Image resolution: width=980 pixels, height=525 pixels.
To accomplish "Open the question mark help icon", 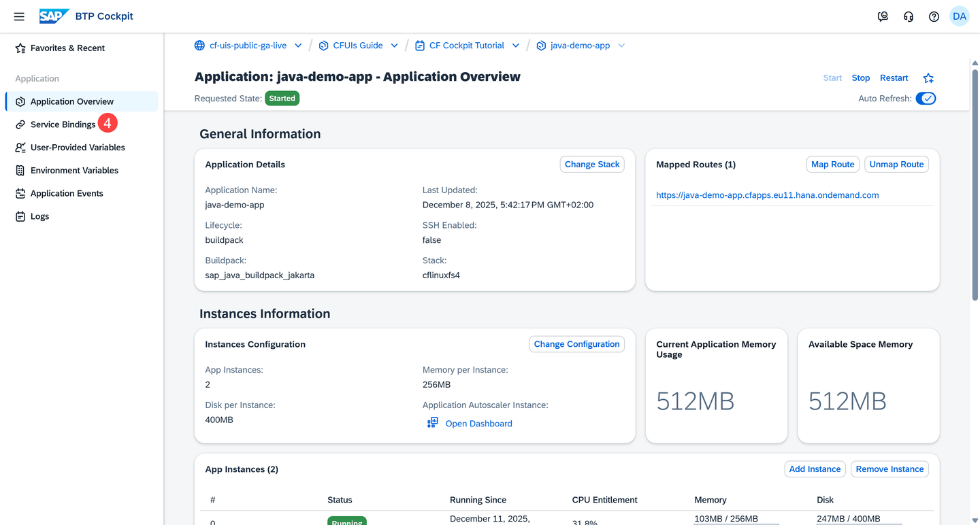I will [x=934, y=16].
